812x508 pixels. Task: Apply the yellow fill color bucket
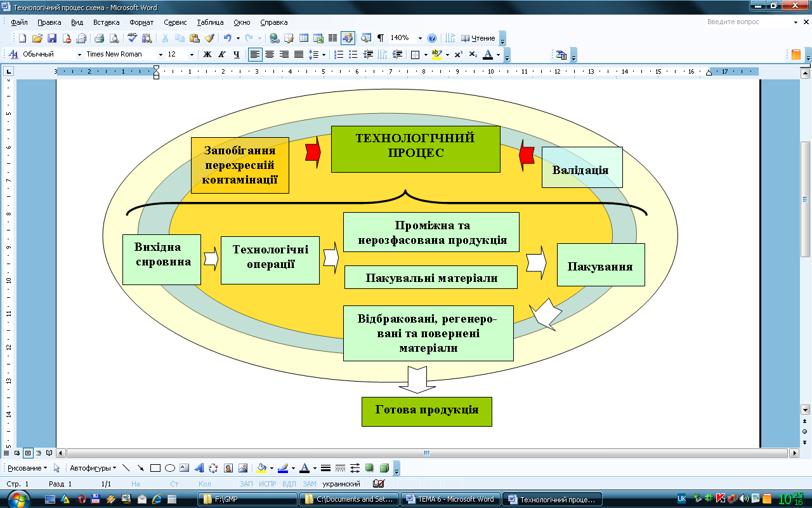261,468
